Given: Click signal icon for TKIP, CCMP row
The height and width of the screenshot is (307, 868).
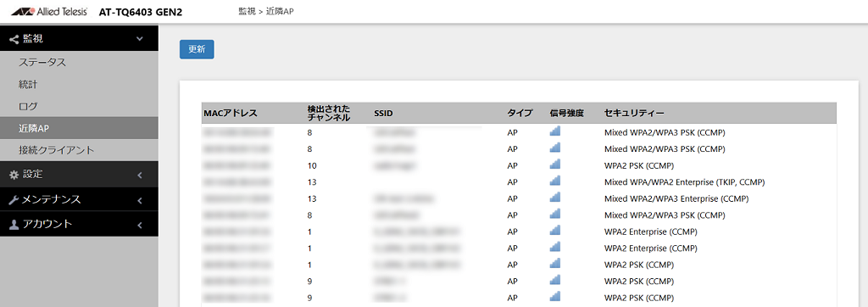Looking at the screenshot, I should tap(554, 181).
